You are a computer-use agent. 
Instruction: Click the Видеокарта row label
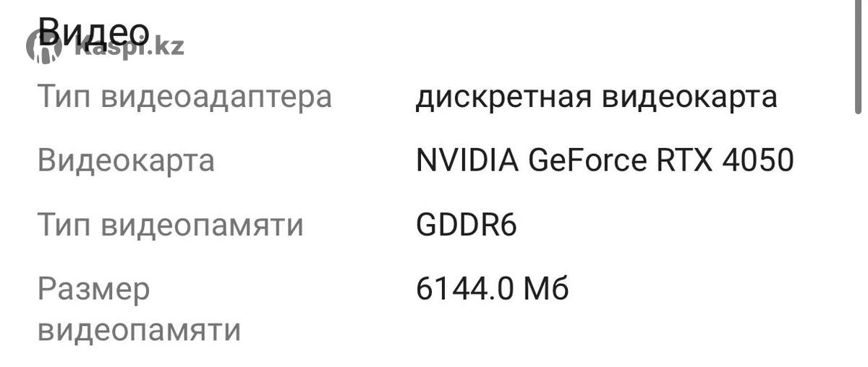point(126,160)
